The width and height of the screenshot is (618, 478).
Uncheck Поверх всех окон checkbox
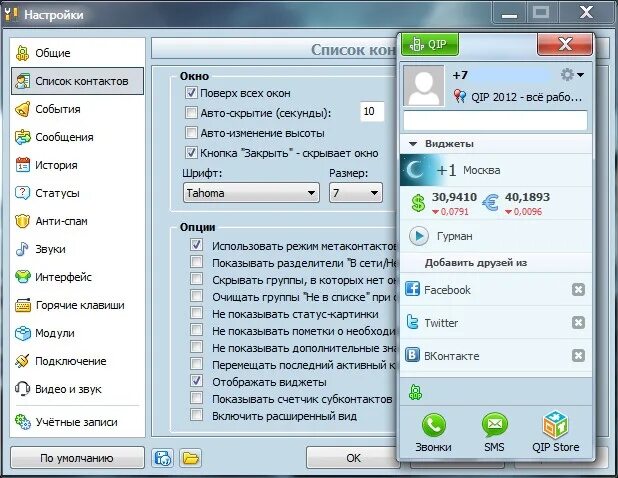pos(191,93)
